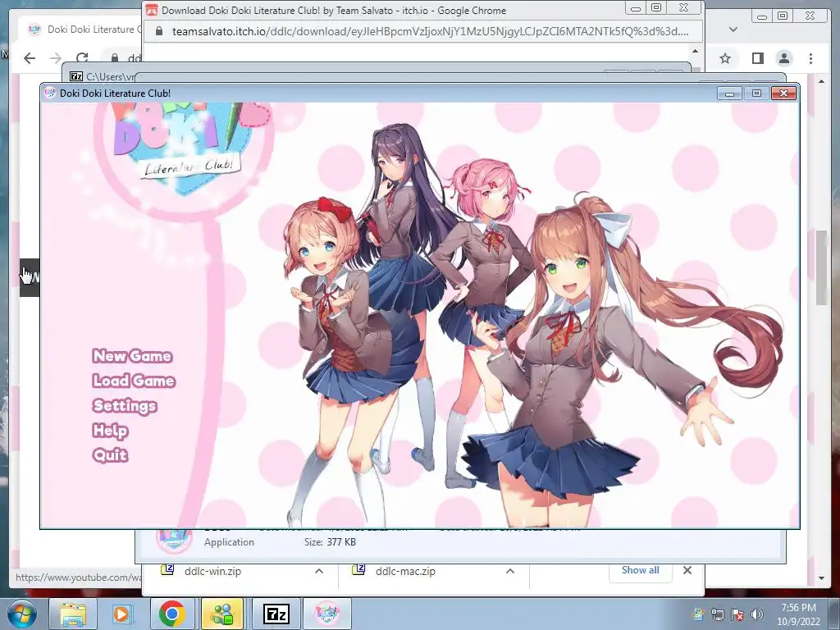Click Chrome back arrow button
Screen dimensions: 840x630
click(x=30, y=58)
